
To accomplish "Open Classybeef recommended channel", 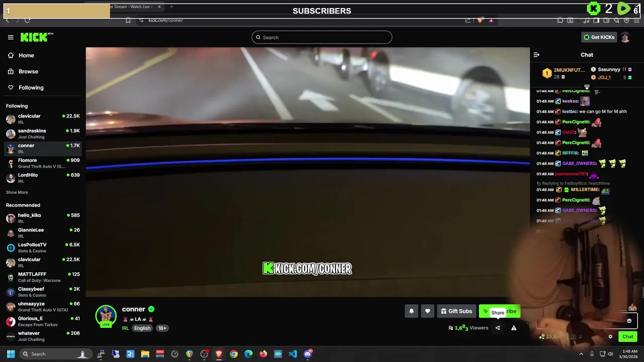I will point(43,292).
